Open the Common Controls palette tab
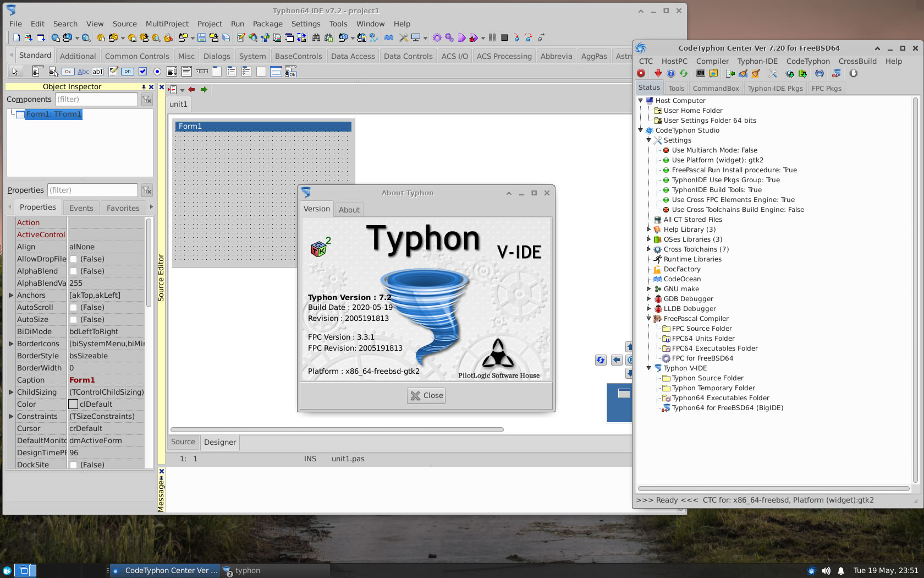The width and height of the screenshot is (924, 578). click(137, 56)
